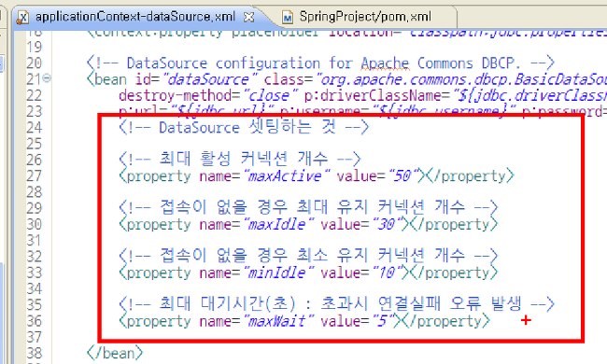Screen dimensions: 607x364
Task: Click the value "30" on line 30
Action: (387, 225)
